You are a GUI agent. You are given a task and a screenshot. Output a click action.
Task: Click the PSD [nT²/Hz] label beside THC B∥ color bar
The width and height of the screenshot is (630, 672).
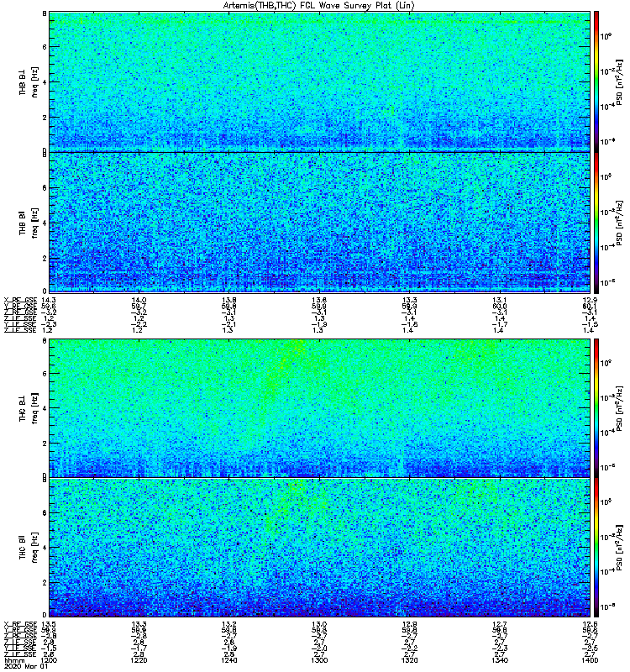pos(619,548)
